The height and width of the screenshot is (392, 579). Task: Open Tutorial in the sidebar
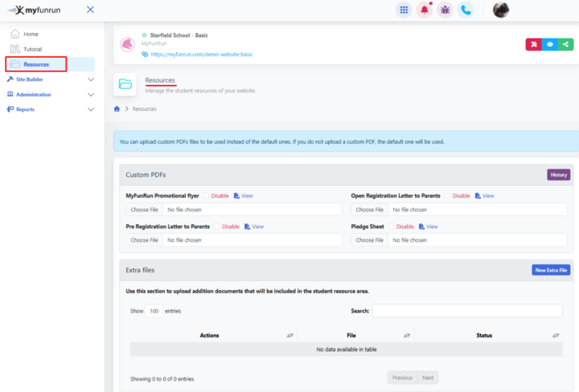coord(32,49)
